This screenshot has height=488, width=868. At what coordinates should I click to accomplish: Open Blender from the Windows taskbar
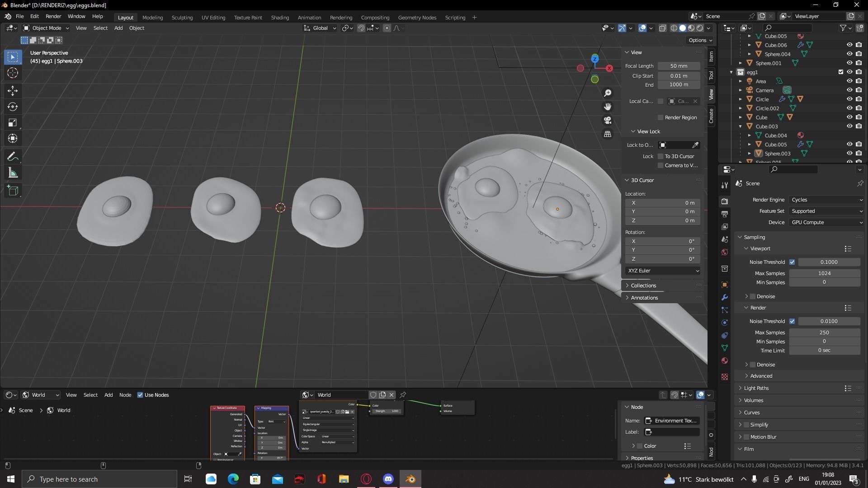tap(410, 479)
